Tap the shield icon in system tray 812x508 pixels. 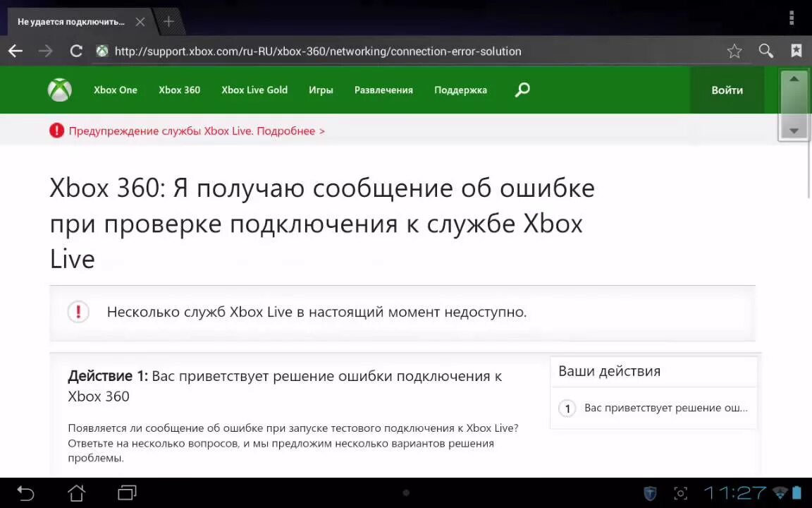tap(650, 493)
